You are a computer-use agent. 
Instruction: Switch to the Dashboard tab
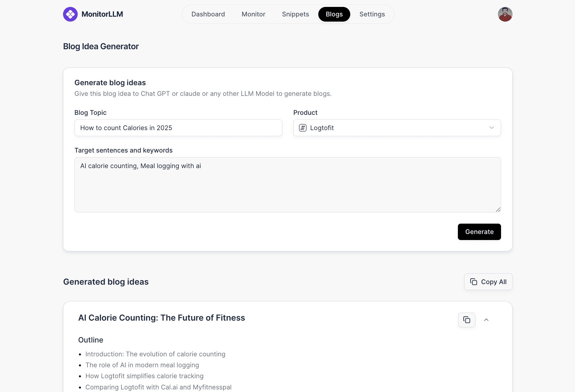208,14
